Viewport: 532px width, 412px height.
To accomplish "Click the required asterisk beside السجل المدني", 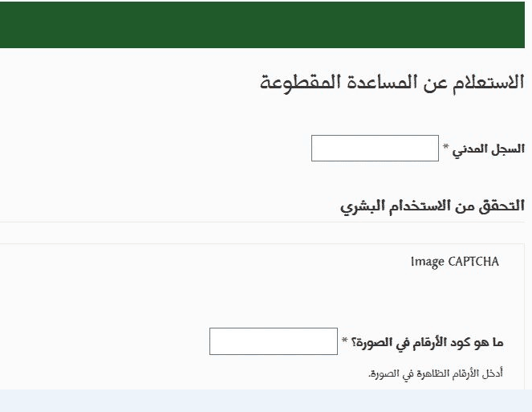I will coord(446,147).
